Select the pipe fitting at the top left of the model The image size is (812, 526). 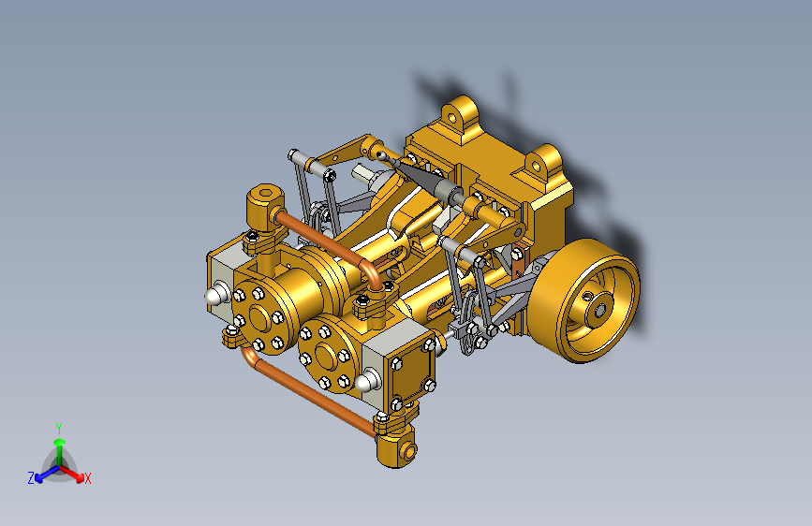point(265,208)
